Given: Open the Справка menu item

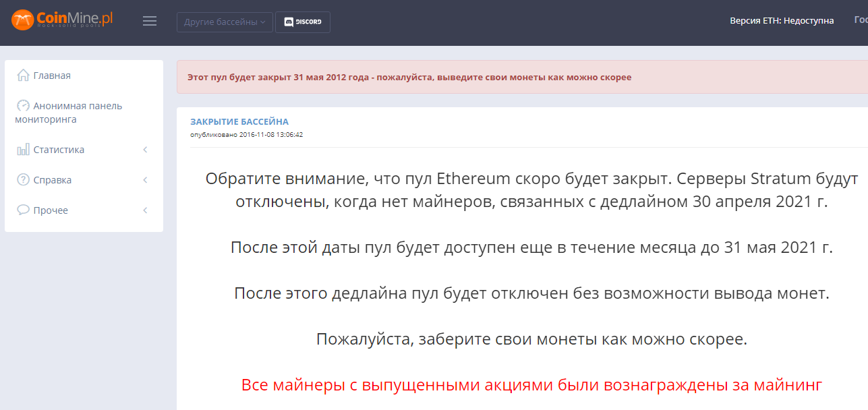Looking at the screenshot, I should pyautogui.click(x=53, y=180).
